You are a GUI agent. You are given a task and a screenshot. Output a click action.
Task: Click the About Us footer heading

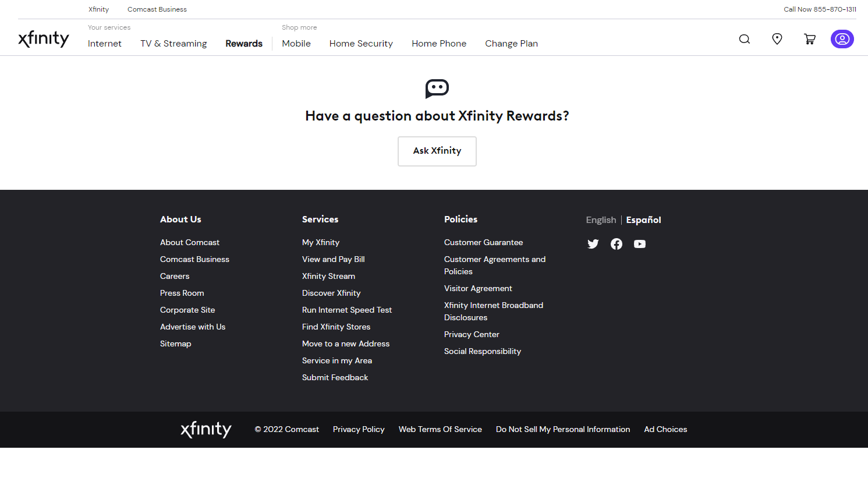(180, 220)
